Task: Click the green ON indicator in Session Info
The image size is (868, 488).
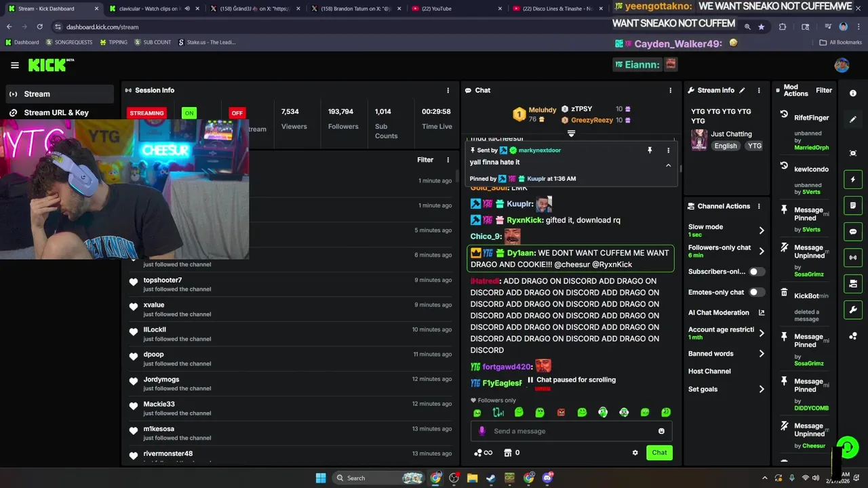Action: 189,113
